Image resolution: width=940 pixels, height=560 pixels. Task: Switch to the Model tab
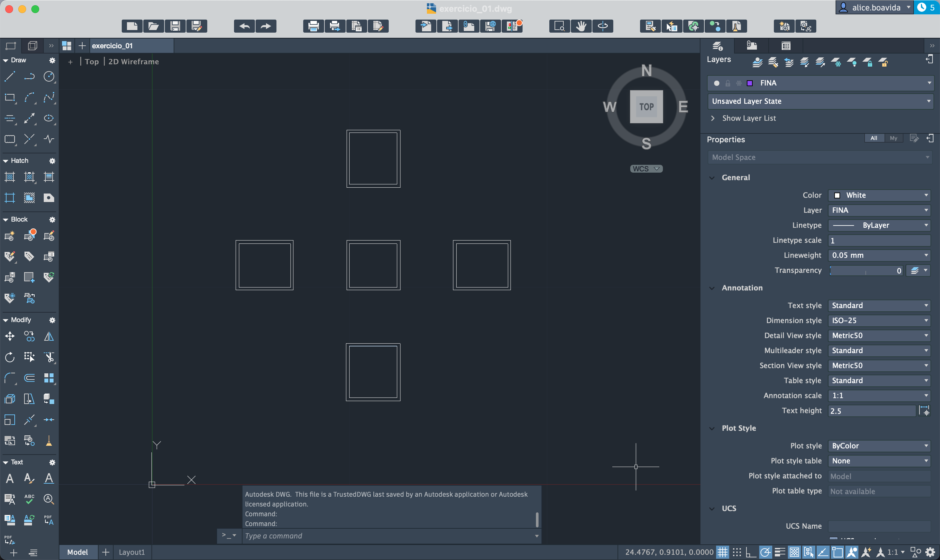coord(78,552)
